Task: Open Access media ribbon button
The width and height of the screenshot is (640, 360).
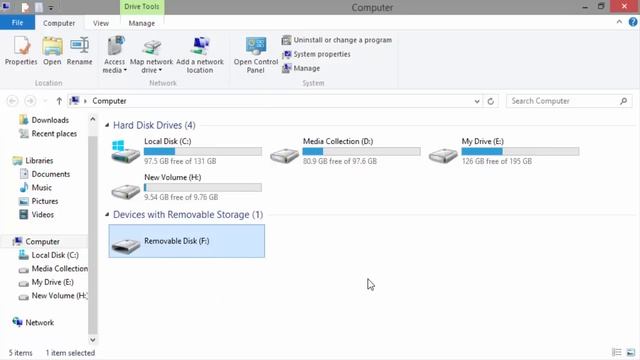Action: click(x=115, y=55)
